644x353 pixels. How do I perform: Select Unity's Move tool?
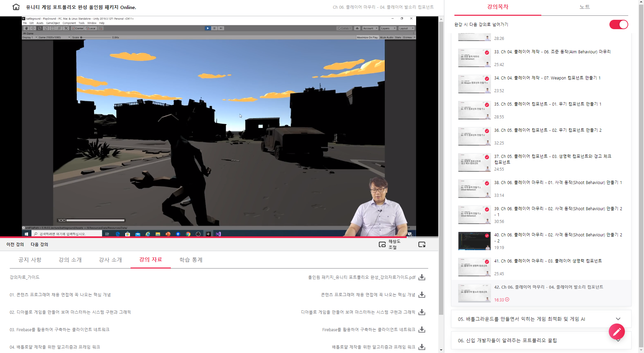point(33,28)
